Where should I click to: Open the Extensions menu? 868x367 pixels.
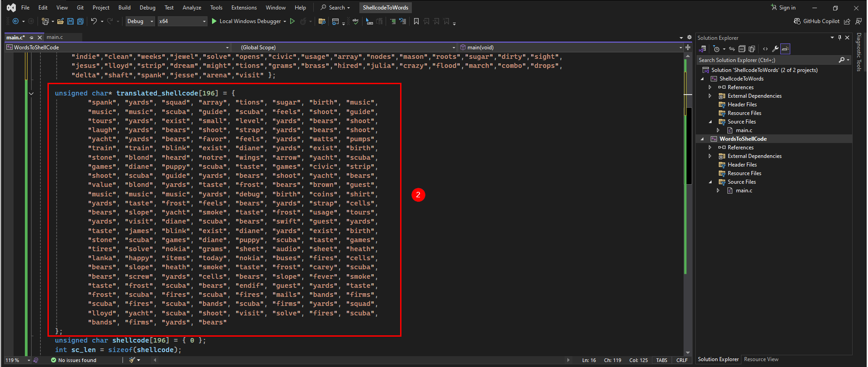(244, 8)
